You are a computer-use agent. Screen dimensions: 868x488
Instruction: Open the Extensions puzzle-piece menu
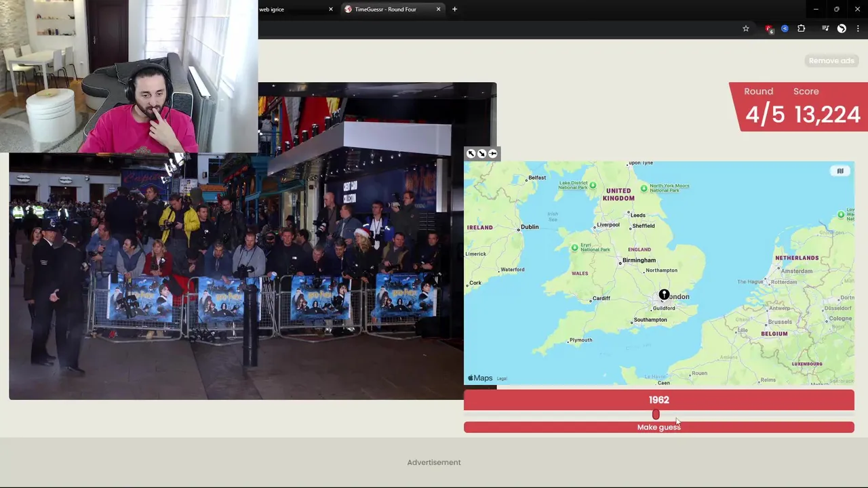click(802, 28)
